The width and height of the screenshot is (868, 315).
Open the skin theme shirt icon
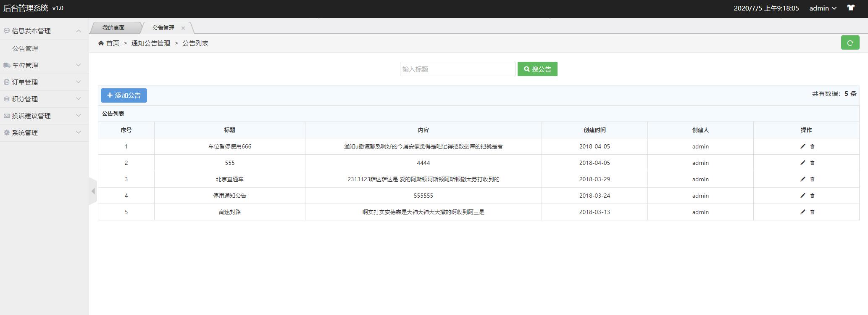click(x=851, y=8)
